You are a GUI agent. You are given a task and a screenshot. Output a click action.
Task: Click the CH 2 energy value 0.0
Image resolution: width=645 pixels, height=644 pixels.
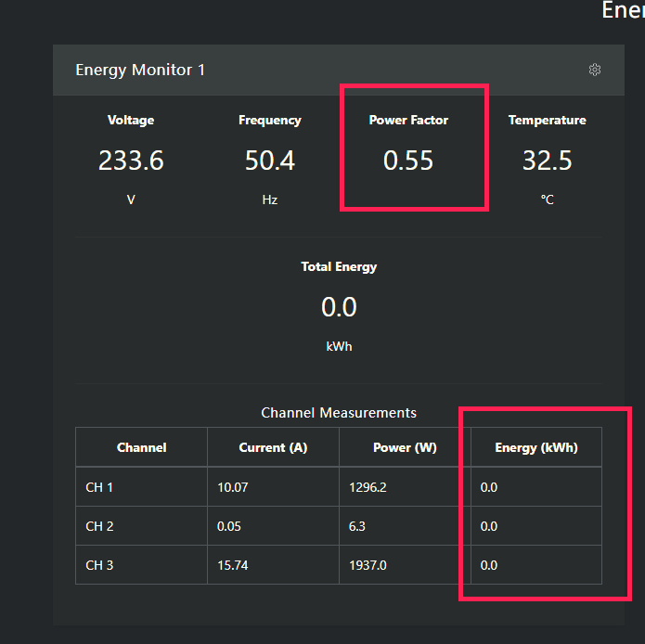(489, 526)
